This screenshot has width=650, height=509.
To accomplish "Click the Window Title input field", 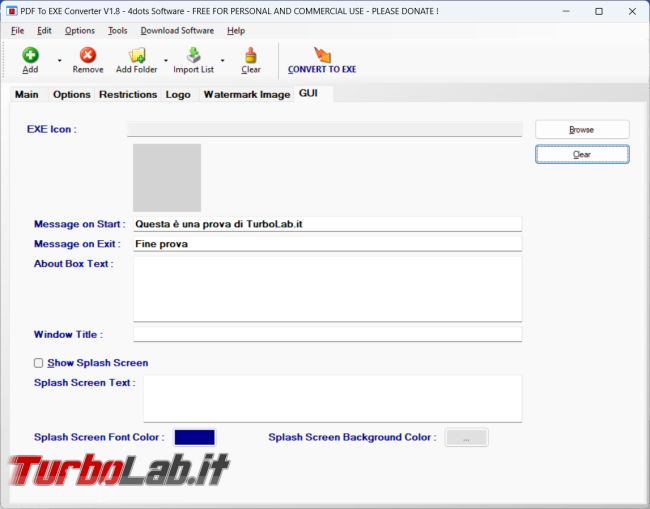I will pyautogui.click(x=327, y=334).
